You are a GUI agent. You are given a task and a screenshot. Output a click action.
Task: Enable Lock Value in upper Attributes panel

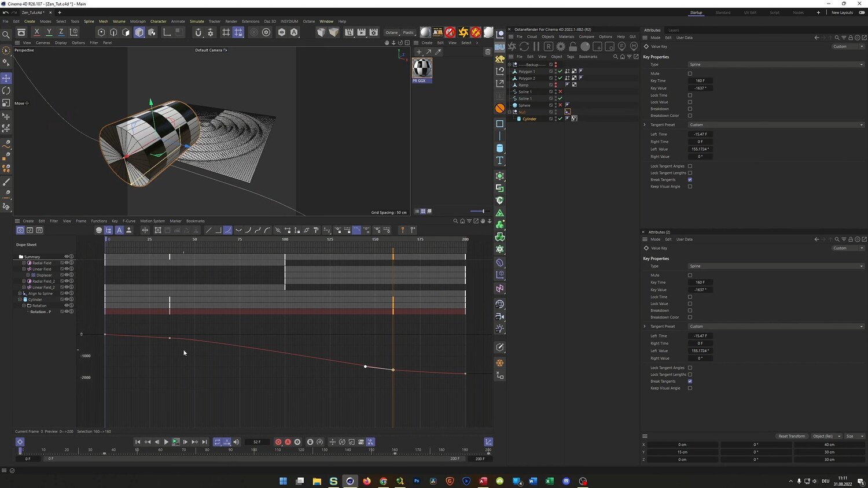point(690,102)
